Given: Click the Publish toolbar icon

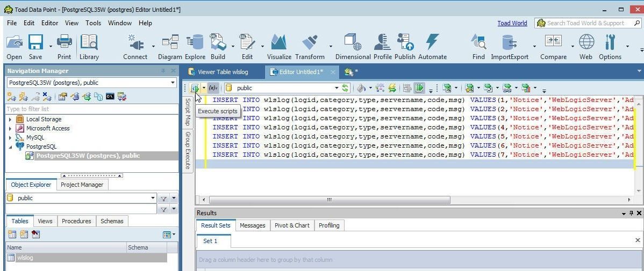Looking at the screenshot, I should [405, 47].
